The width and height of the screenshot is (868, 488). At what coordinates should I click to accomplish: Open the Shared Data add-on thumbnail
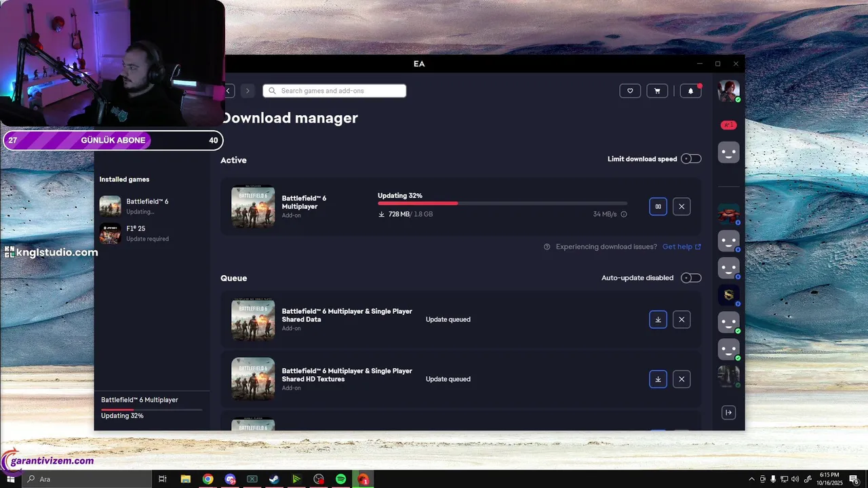[253, 319]
